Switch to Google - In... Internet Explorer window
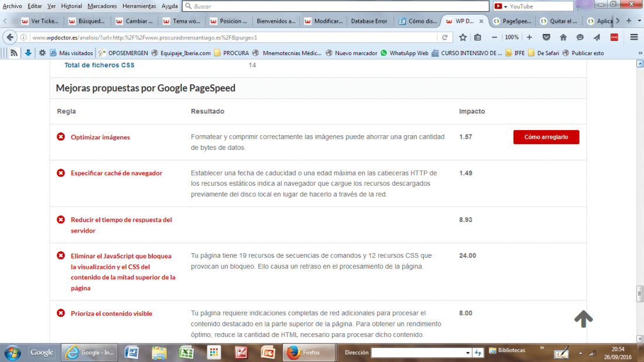Image resolution: width=644 pixels, height=362 pixels. coord(90,353)
